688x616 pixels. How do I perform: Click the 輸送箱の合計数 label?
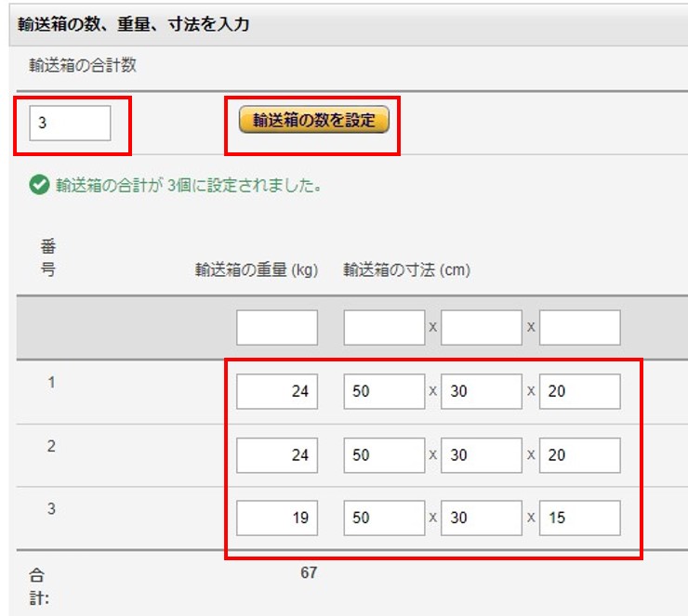[83, 65]
